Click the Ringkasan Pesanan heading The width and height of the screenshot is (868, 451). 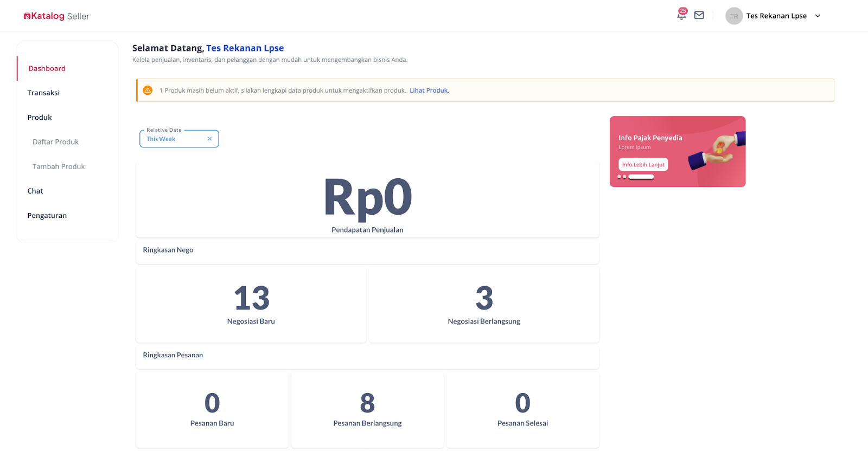pyautogui.click(x=173, y=355)
